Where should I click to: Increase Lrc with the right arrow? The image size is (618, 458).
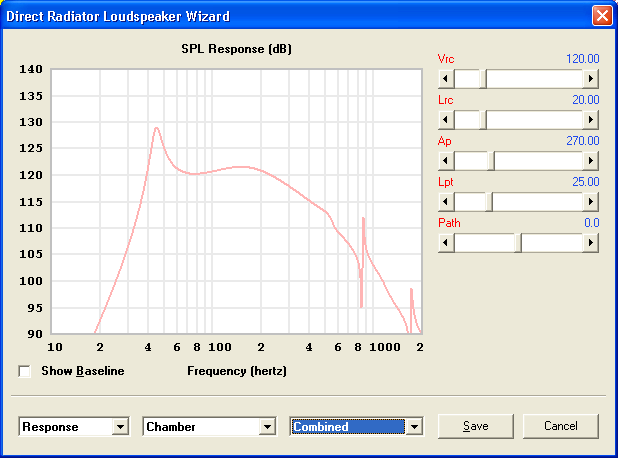590,120
